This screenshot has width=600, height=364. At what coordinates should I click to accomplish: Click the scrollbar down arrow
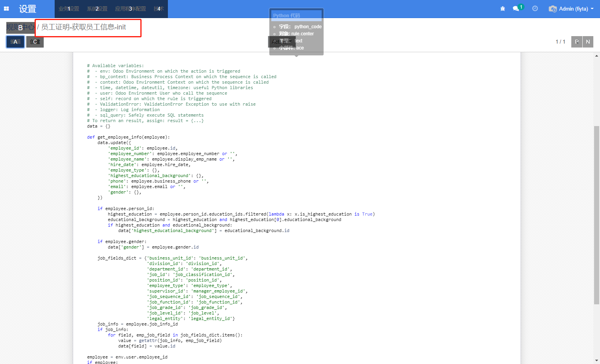click(597, 360)
